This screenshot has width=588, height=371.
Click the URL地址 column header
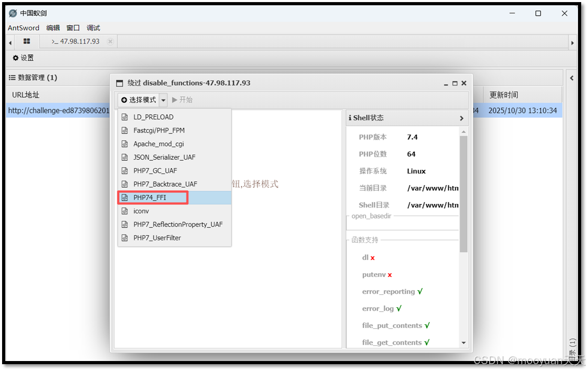click(x=26, y=95)
